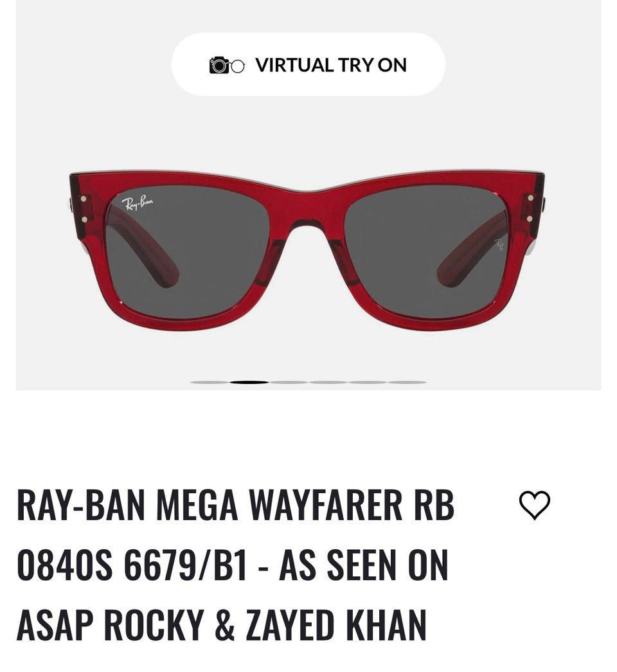Click the camera icon in Virtual Try On
Screen dimensions: 617x672
(219, 65)
